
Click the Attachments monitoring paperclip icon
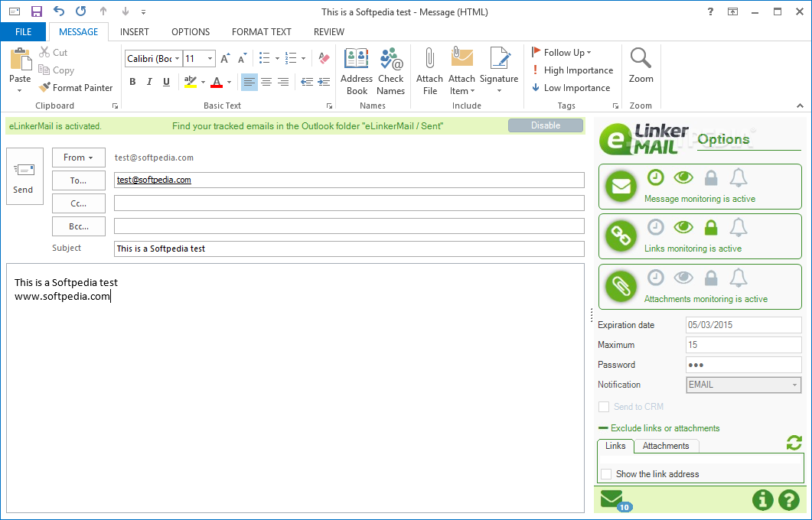621,286
